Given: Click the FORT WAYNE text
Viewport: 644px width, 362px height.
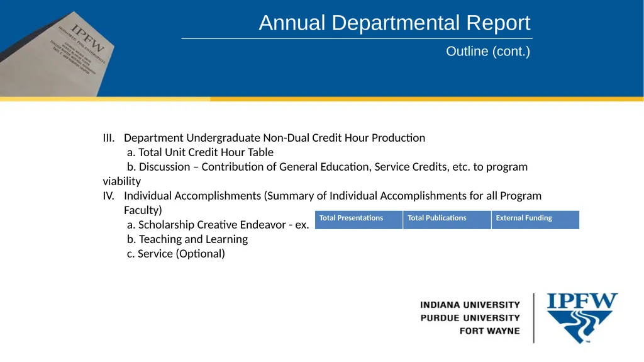Looking at the screenshot, I should click(489, 331).
